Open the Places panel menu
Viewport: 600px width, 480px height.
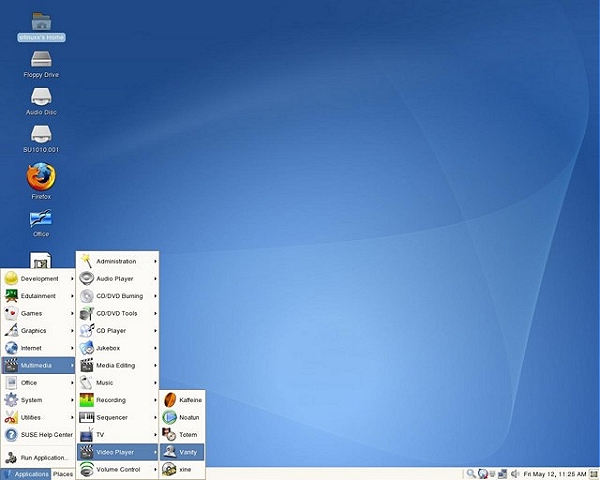click(x=63, y=474)
